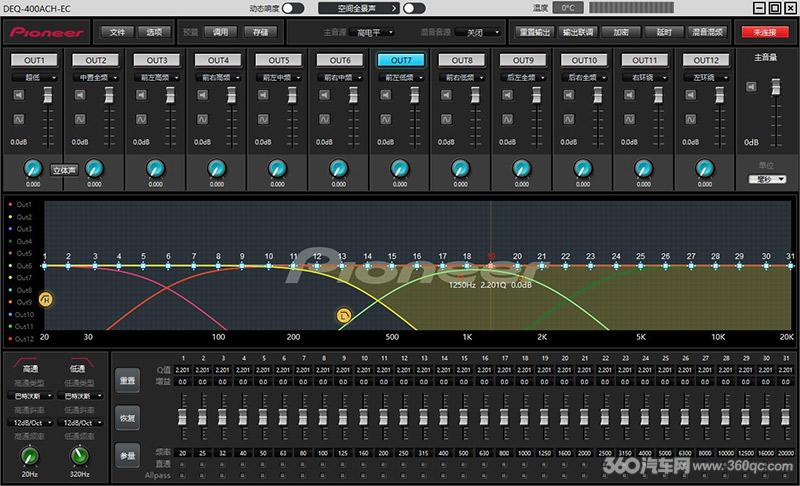
Task: Click the OUT6 volume fader
Action: pyautogui.click(x=353, y=95)
